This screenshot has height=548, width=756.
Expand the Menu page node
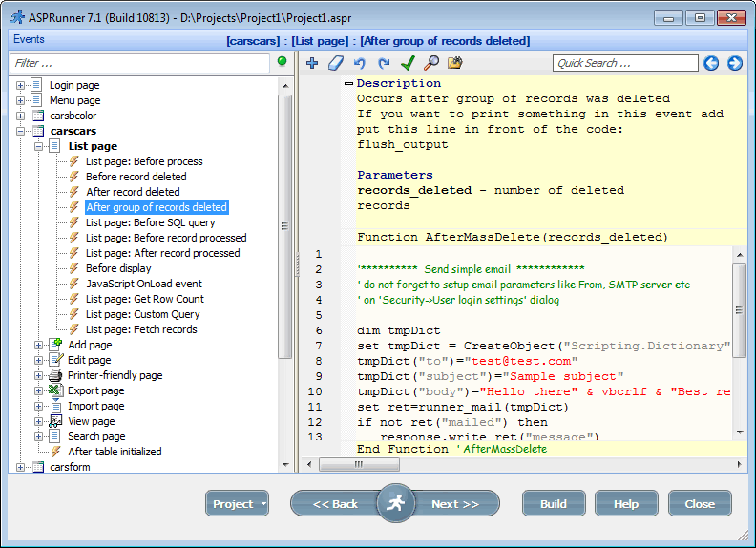coord(20,101)
